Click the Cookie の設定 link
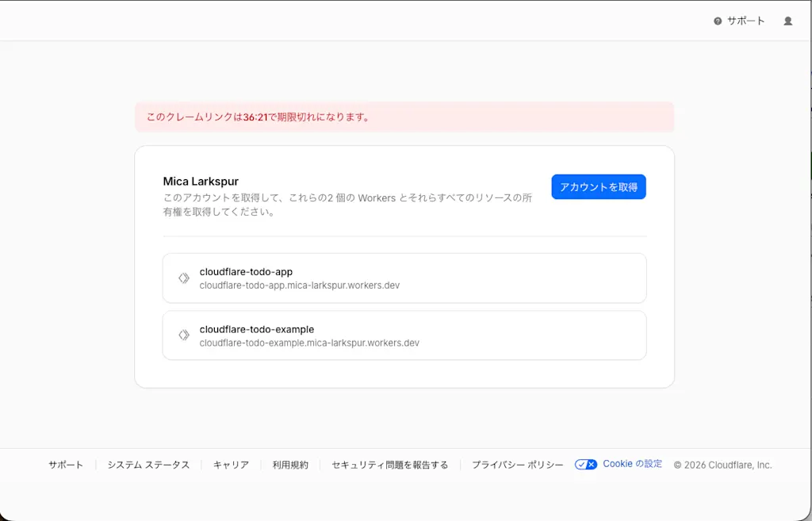The image size is (812, 521). point(632,464)
